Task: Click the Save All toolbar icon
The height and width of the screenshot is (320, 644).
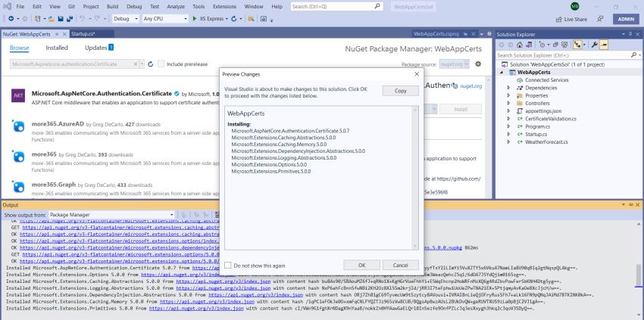Action: [70, 18]
